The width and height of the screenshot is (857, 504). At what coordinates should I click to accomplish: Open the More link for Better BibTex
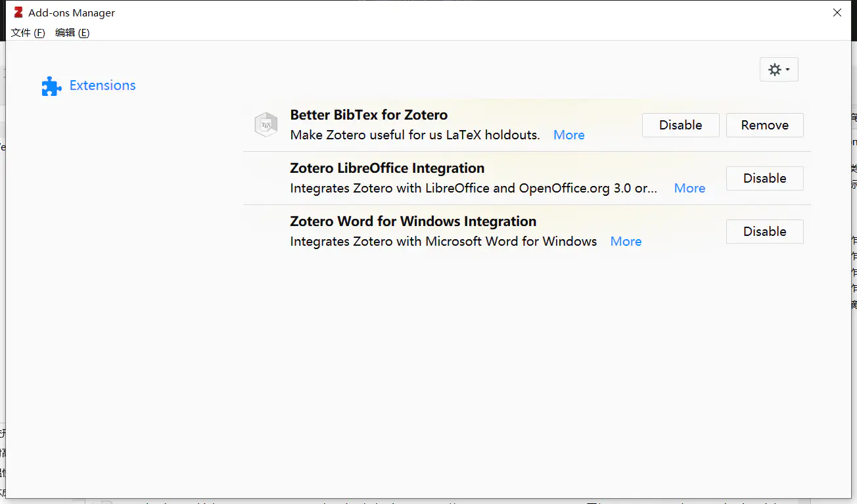568,135
